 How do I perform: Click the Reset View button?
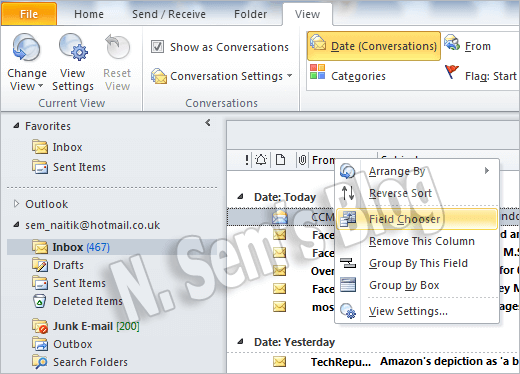coord(117,63)
